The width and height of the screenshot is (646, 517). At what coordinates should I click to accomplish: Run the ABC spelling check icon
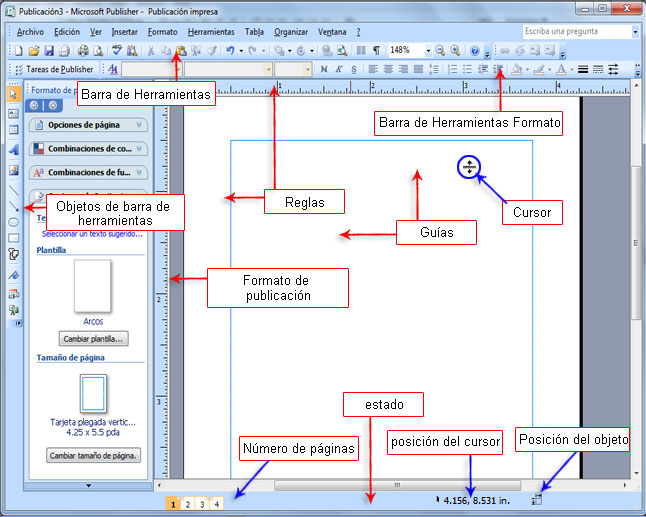click(x=117, y=51)
